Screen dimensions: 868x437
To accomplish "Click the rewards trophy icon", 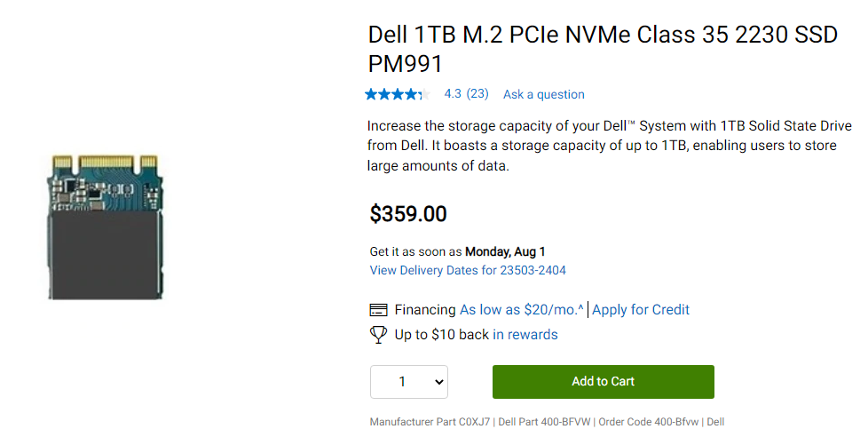I will pyautogui.click(x=378, y=335).
